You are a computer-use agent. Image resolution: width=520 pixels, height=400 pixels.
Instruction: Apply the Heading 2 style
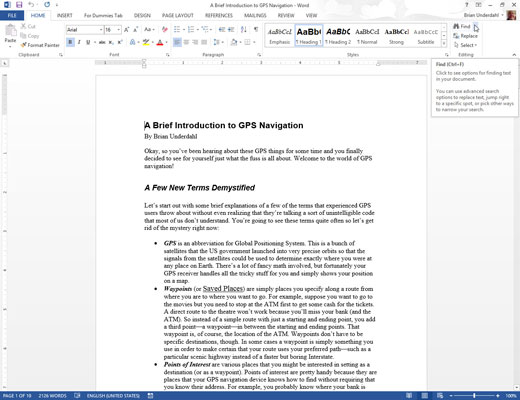pyautogui.click(x=338, y=35)
